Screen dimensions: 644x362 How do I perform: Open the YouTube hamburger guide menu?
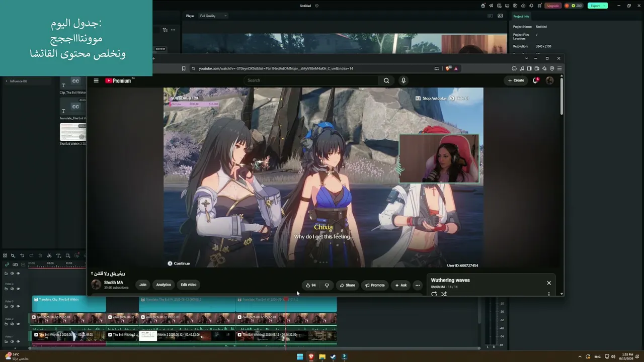pos(96,80)
